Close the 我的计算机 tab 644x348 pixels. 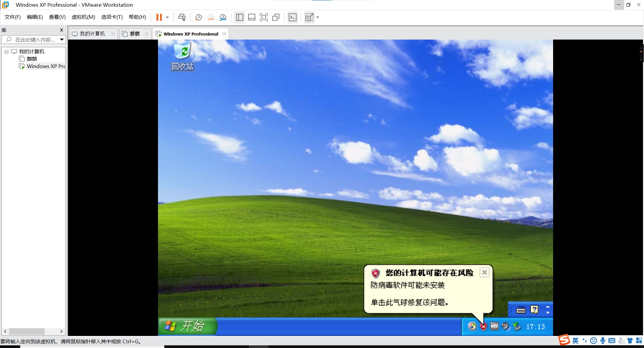click(113, 34)
